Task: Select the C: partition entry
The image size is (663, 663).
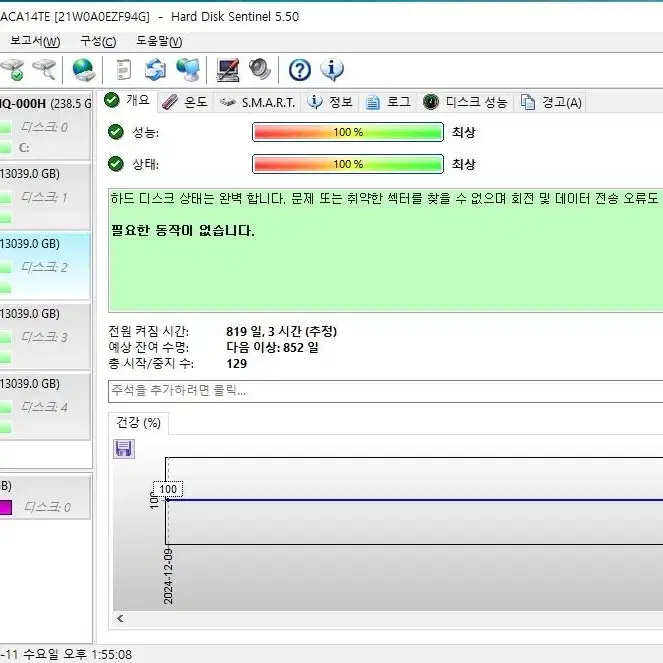Action: 24,148
